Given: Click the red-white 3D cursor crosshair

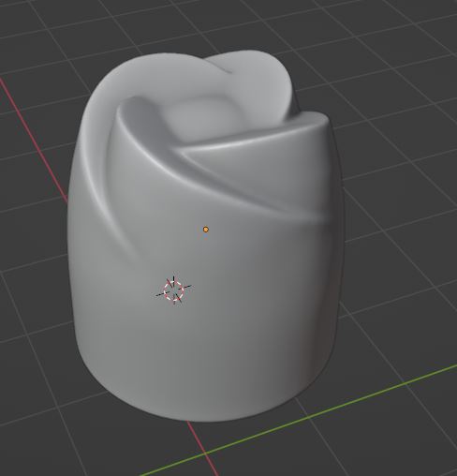Looking at the screenshot, I should coord(174,290).
